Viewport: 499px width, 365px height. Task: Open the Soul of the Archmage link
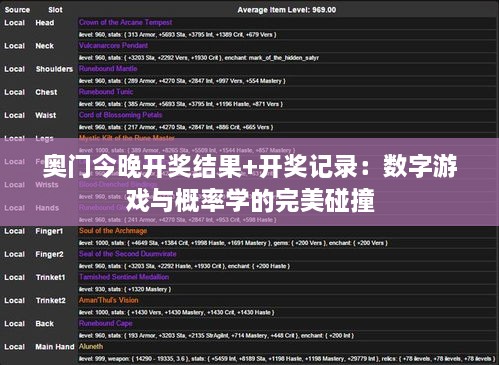[113, 231]
